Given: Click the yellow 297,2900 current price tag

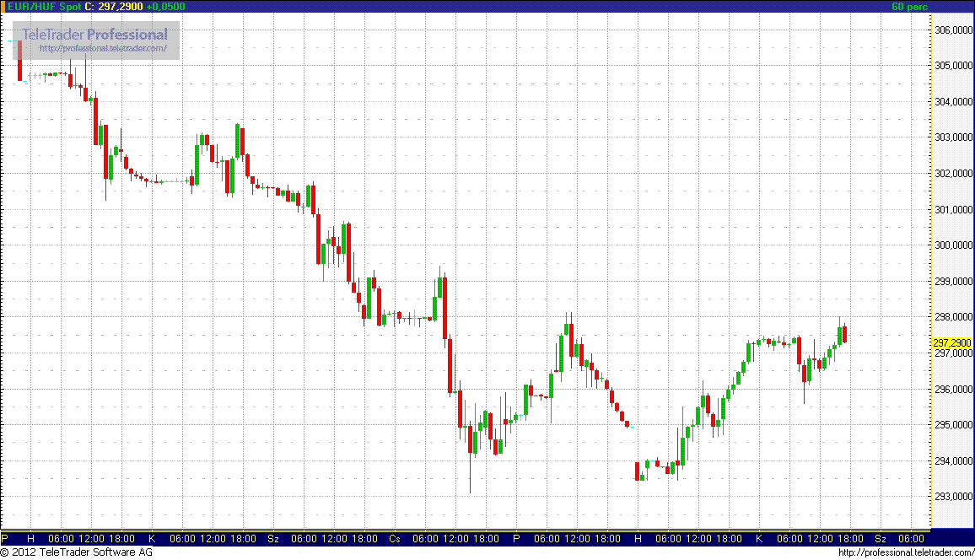Looking at the screenshot, I should pyautogui.click(x=952, y=343).
